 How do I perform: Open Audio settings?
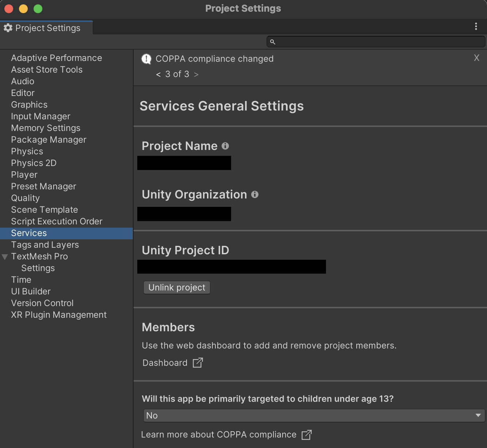coord(23,81)
